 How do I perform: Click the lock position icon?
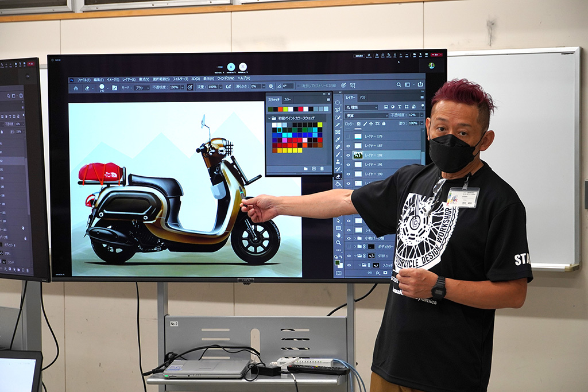(x=371, y=123)
